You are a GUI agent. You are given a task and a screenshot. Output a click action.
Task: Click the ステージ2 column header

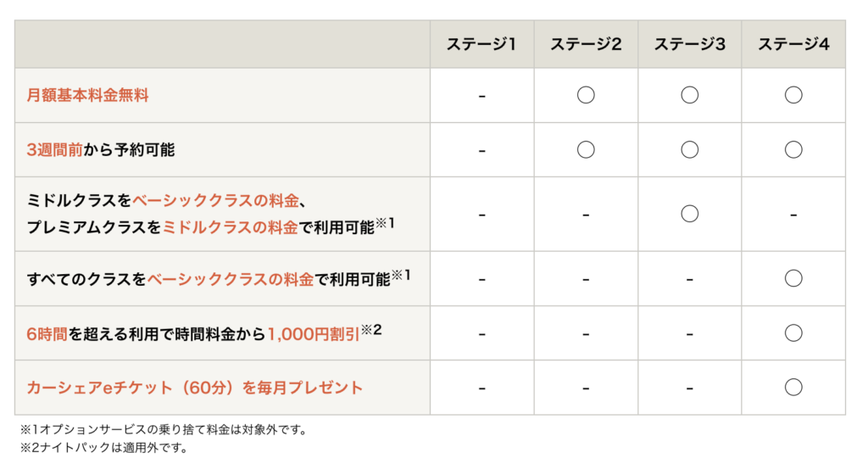coord(586,44)
